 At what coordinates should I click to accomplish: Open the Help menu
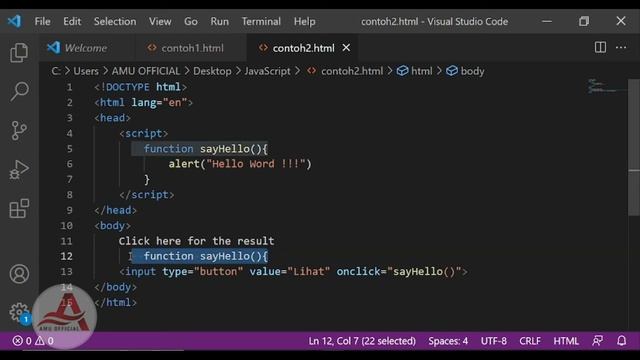point(304,21)
